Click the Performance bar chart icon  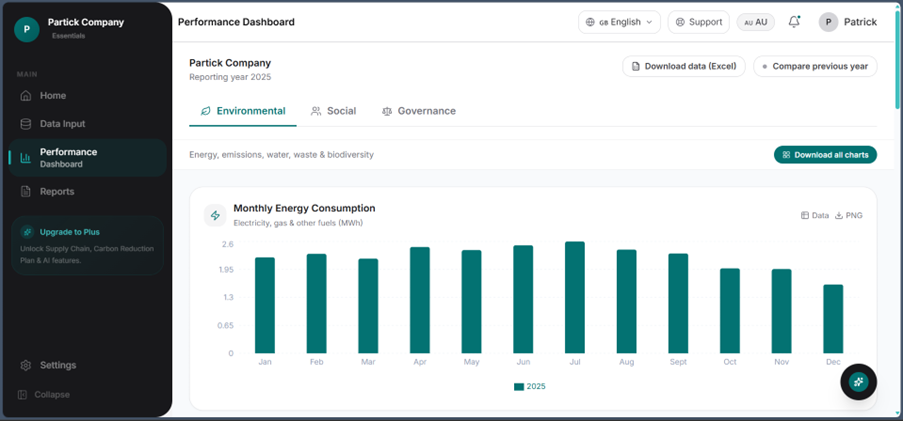click(25, 157)
